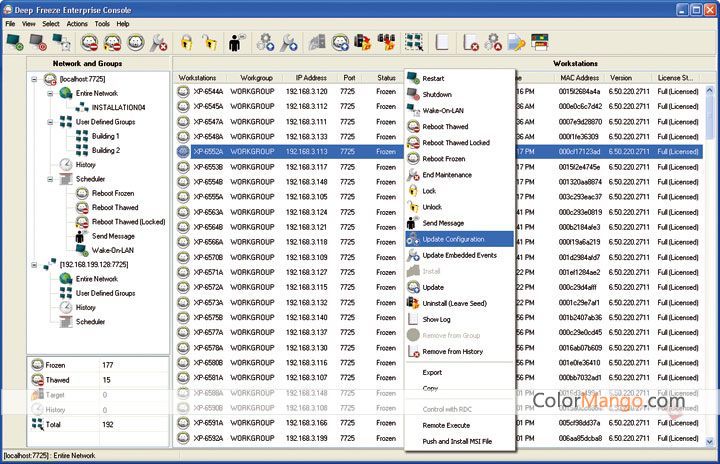
Task: Click the Reboot Frozen toolbar icon
Action: 136,43
